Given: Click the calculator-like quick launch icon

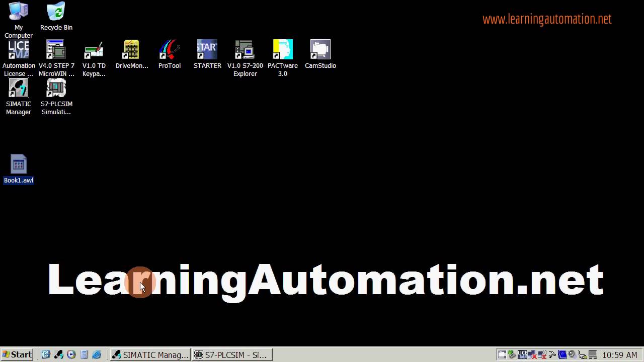Looking at the screenshot, I should 84,354.
